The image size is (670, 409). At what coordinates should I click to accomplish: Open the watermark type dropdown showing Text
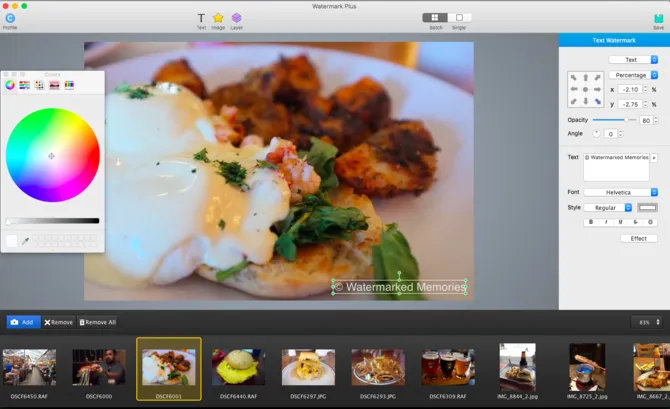tap(633, 60)
